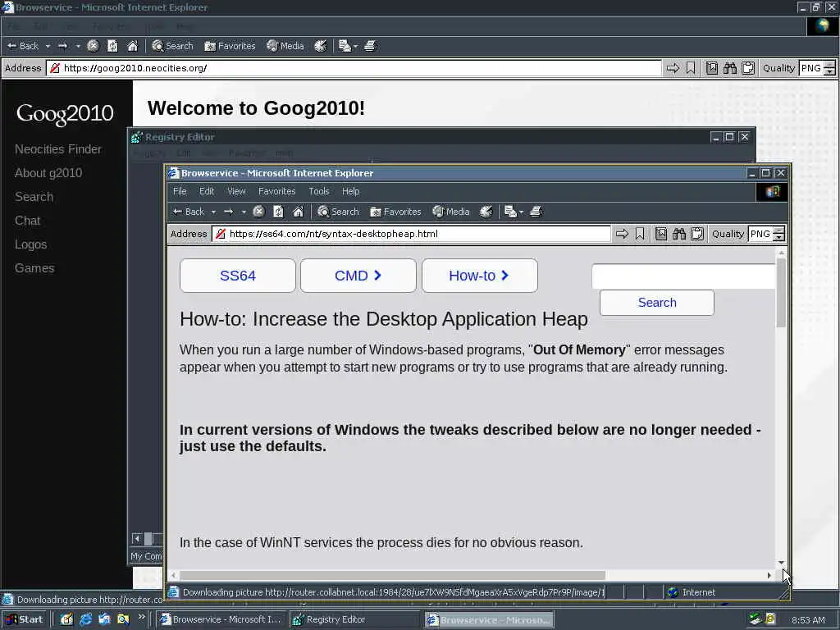The image size is (840, 630).
Task: Open Edit menu in front browser
Action: click(207, 191)
